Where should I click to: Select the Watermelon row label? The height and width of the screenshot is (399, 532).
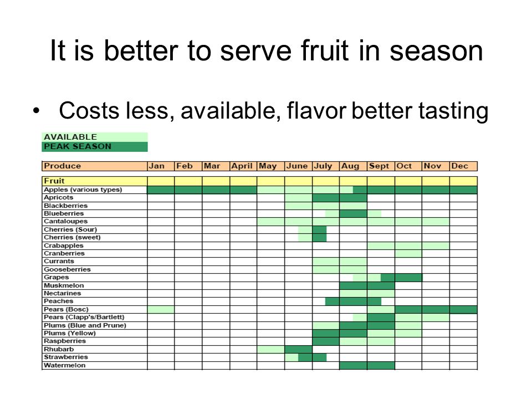coord(95,365)
